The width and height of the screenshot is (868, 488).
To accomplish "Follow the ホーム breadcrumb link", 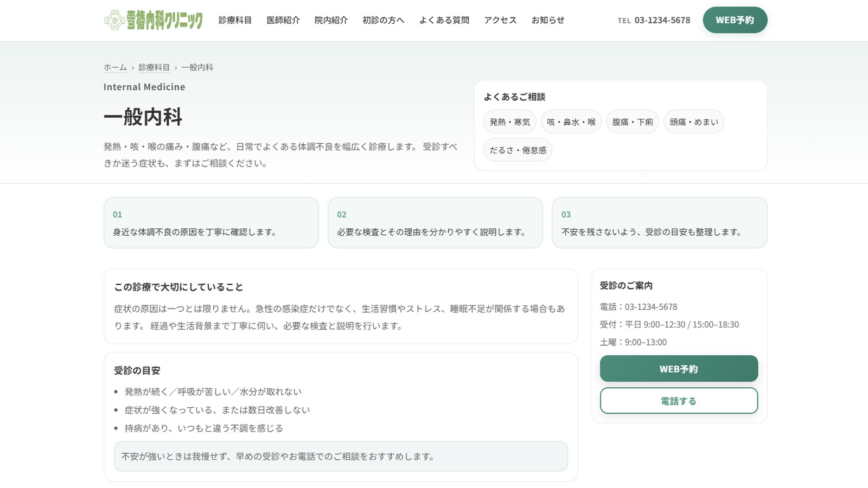I will 115,67.
